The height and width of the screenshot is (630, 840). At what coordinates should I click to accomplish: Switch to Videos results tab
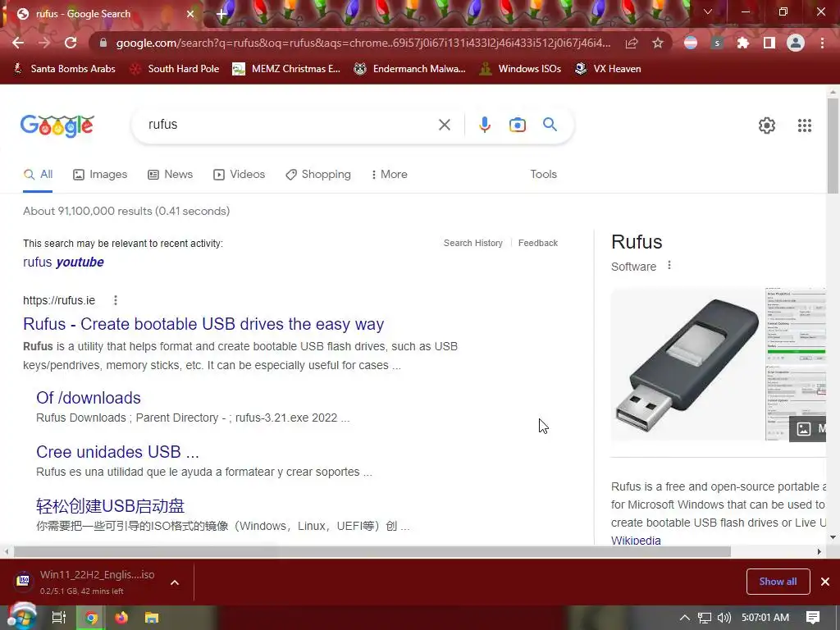click(240, 175)
